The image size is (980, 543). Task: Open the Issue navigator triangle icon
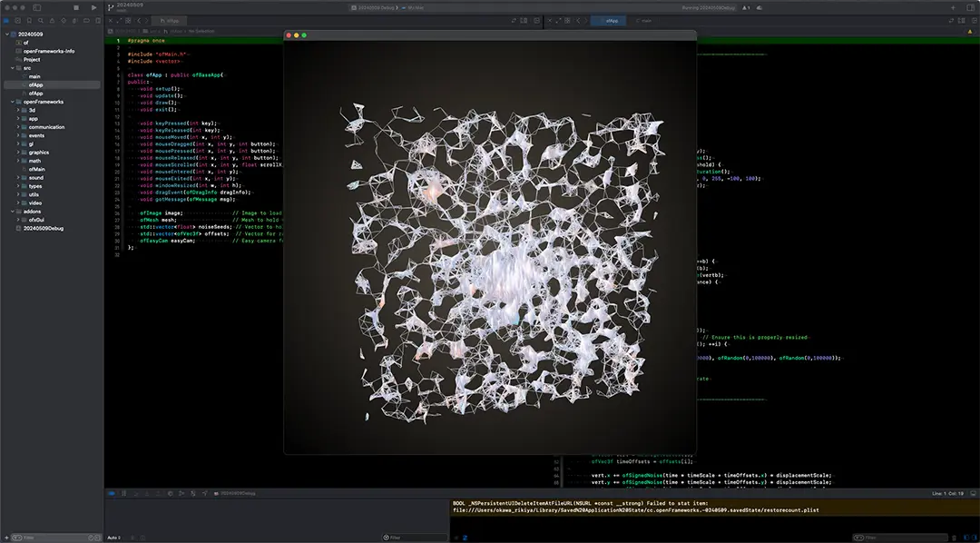(x=52, y=21)
